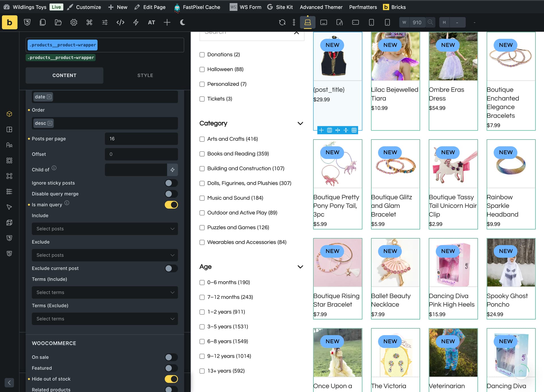Click the Offset input field
The height and width of the screenshot is (392, 544).
pos(141,154)
